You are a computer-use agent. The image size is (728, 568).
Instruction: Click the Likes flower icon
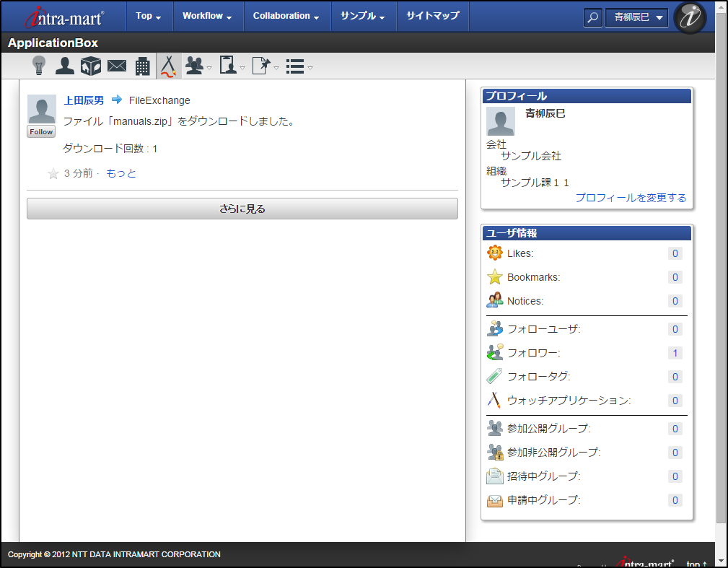[x=494, y=253]
